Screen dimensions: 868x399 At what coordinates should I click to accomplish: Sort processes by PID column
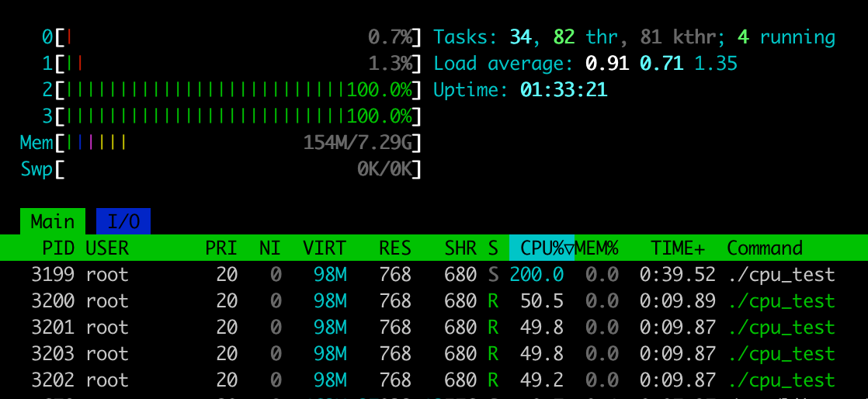pos(58,248)
